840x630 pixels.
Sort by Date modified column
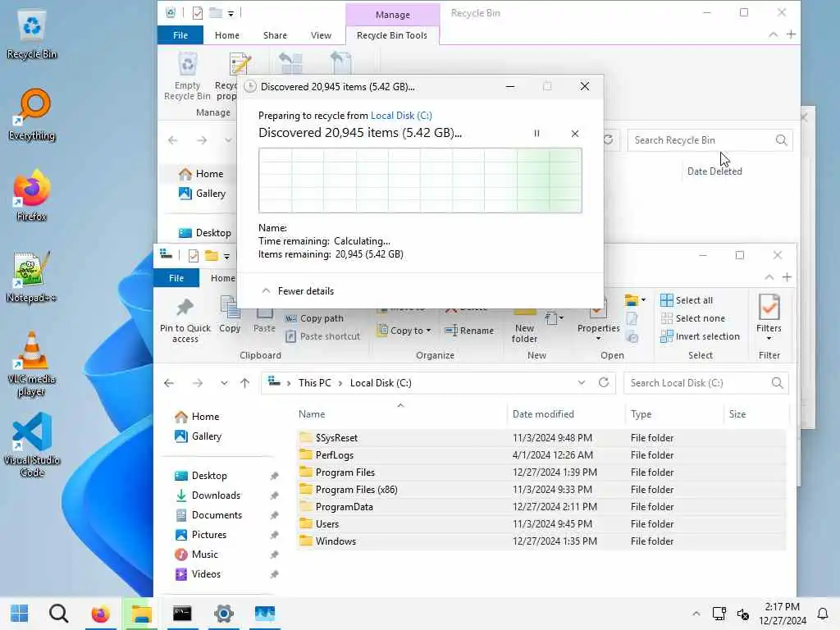[x=543, y=414]
